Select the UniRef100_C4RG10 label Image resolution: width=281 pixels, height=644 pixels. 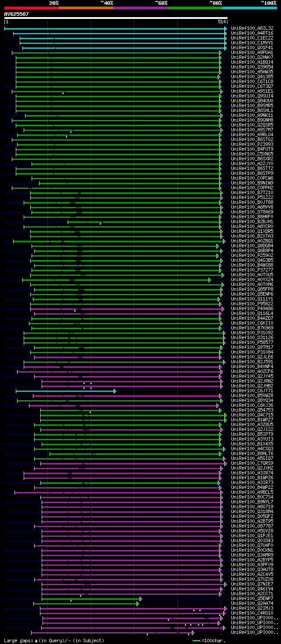252,613
